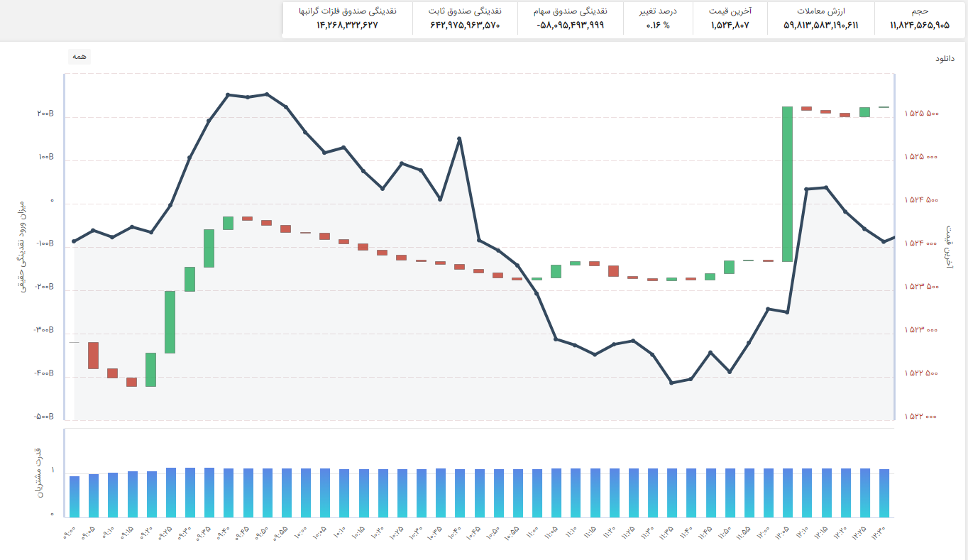Click the lowest price line point at 11:35
The height and width of the screenshot is (560, 968).
(671, 383)
